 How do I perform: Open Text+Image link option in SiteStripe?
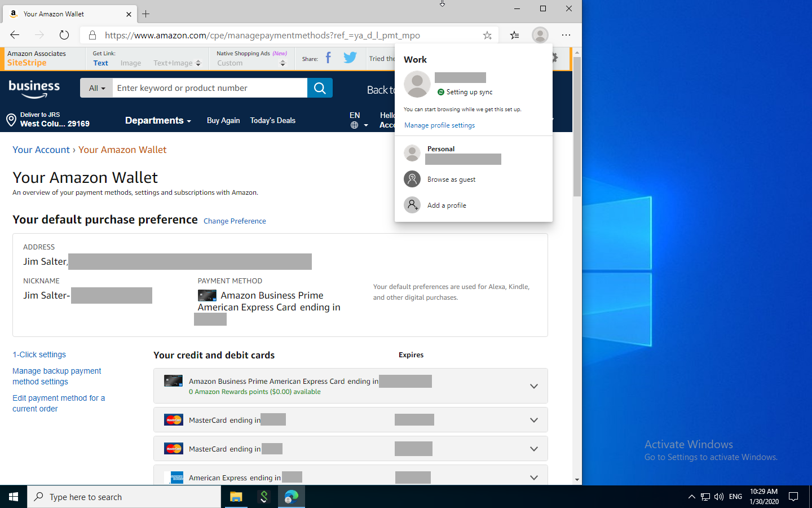(176, 63)
